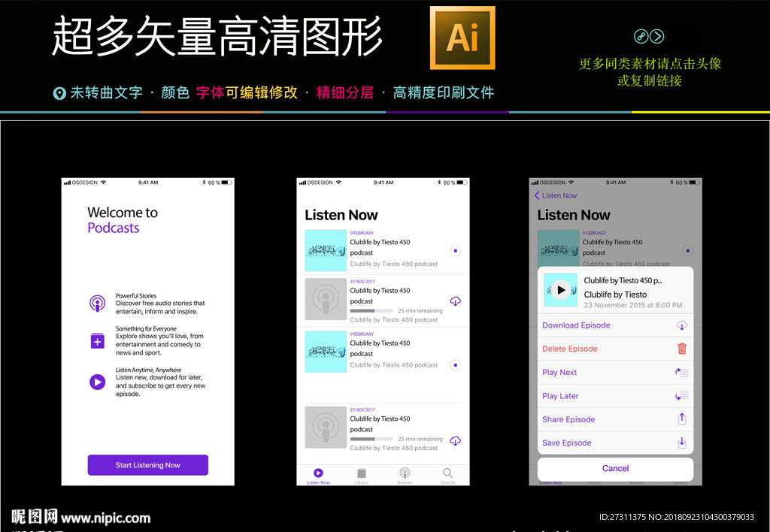
Task: Tap the Search magnifier icon in the tab bar
Action: pyautogui.click(x=447, y=474)
